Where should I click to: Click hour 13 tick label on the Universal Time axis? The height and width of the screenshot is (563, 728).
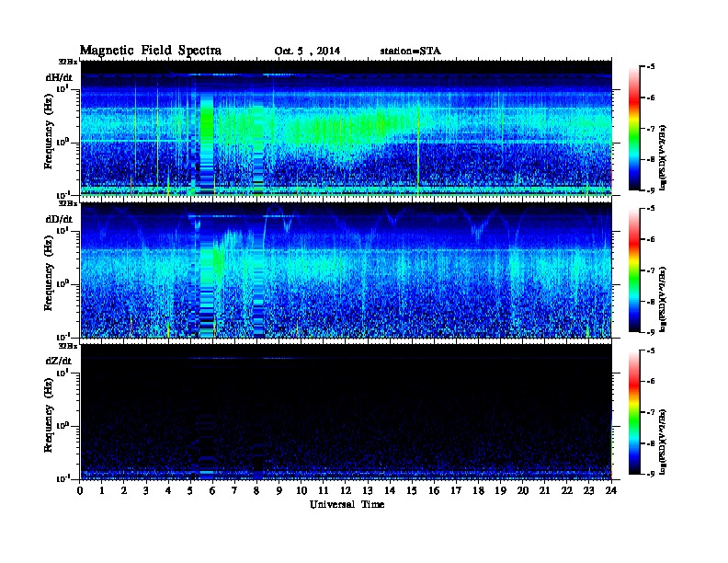368,491
